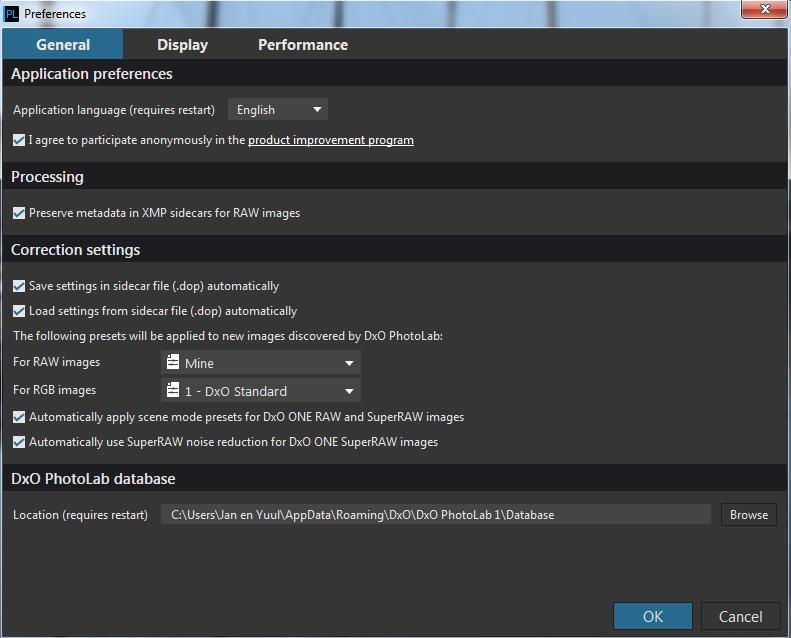Cancel the Preferences dialog
791x638 pixels.
[741, 616]
